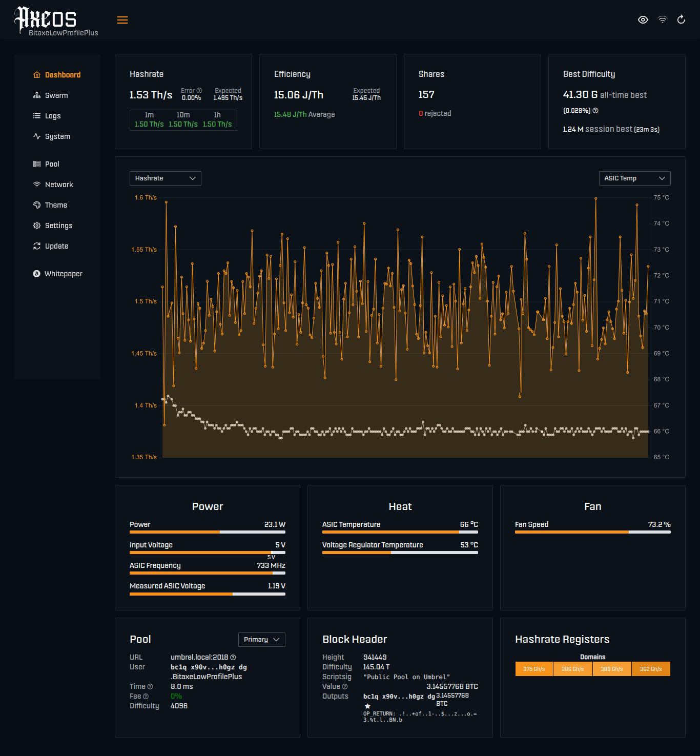Click the Dashboard home icon
Image resolution: width=700 pixels, height=756 pixels.
pyautogui.click(x=37, y=75)
